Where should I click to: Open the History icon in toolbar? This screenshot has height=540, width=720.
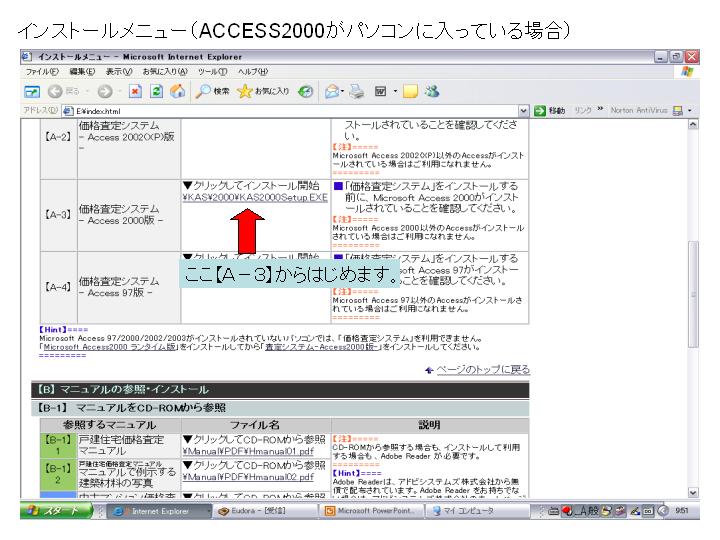click(305, 91)
